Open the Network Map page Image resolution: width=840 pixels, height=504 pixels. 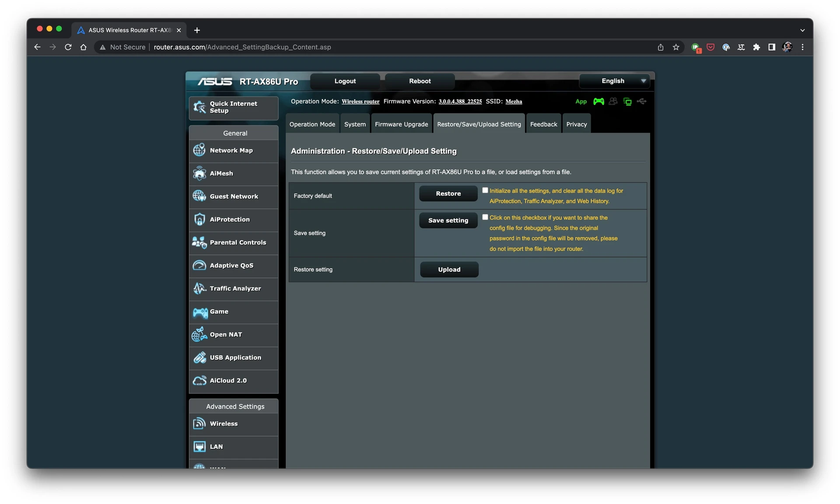point(234,150)
